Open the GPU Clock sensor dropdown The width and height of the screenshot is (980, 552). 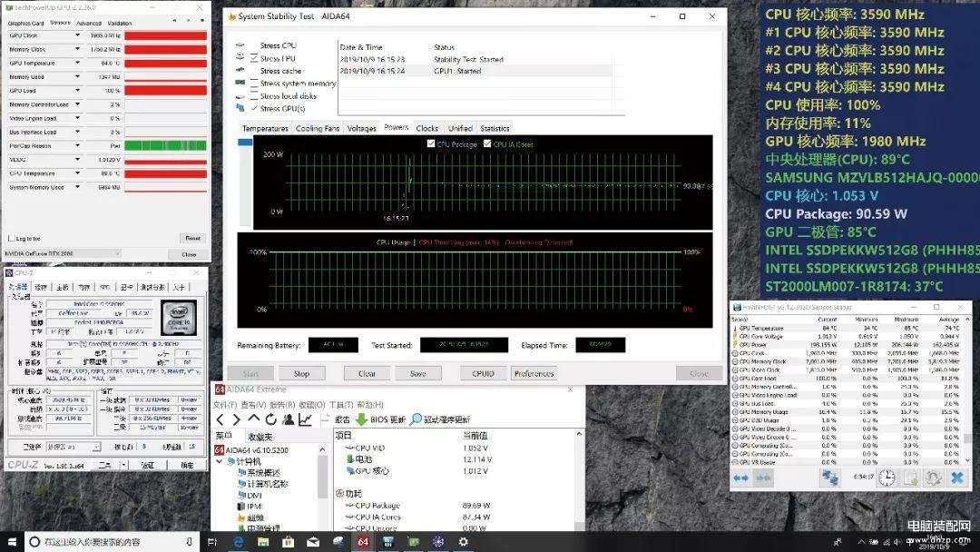coord(77,35)
